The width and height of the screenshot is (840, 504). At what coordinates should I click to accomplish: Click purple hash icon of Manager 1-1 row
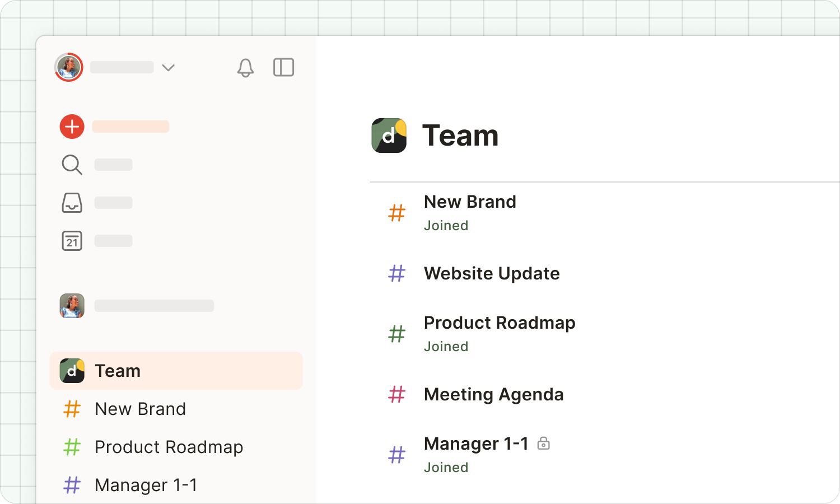397,455
